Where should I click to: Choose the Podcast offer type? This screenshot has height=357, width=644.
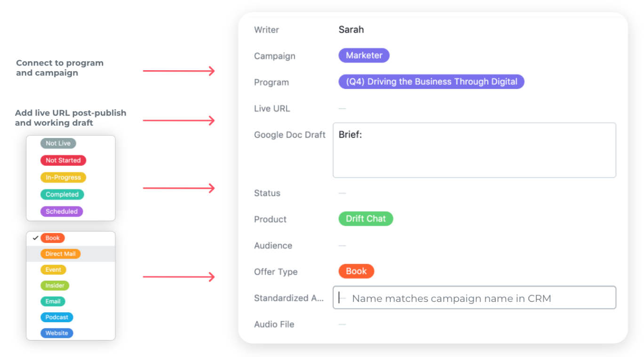pos(57,317)
